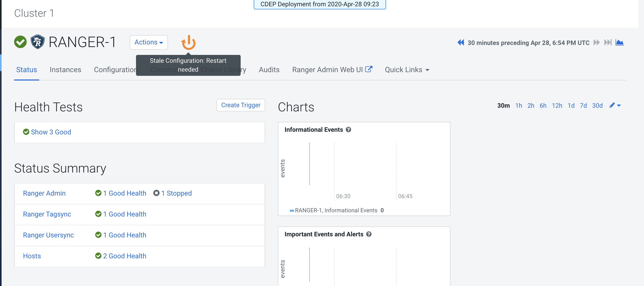Open the Audits tab
The image size is (644, 286).
(269, 70)
